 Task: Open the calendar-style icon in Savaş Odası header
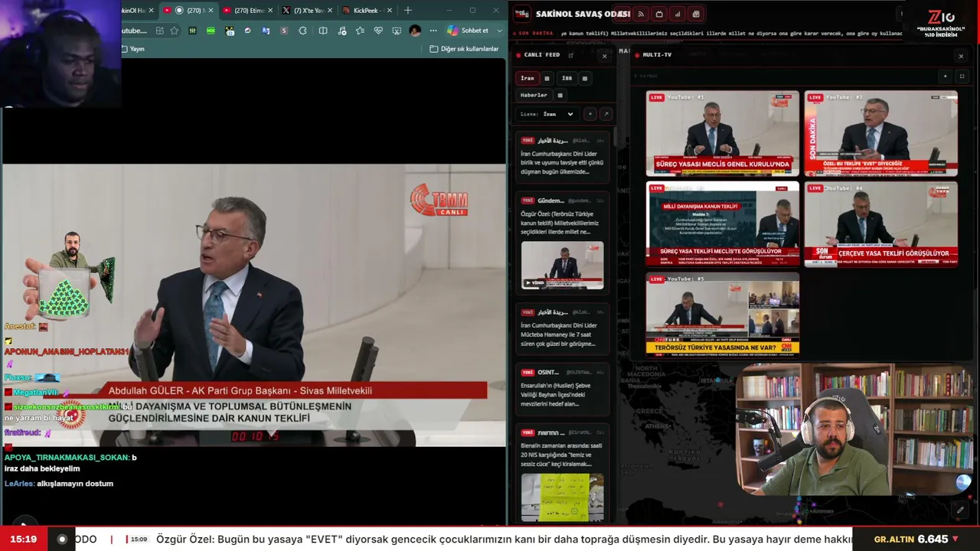coord(696,14)
